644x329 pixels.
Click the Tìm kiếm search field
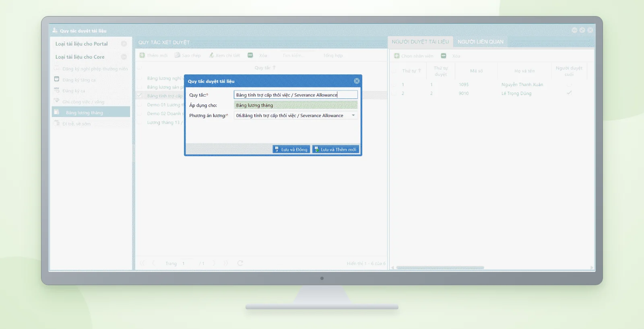click(x=298, y=56)
